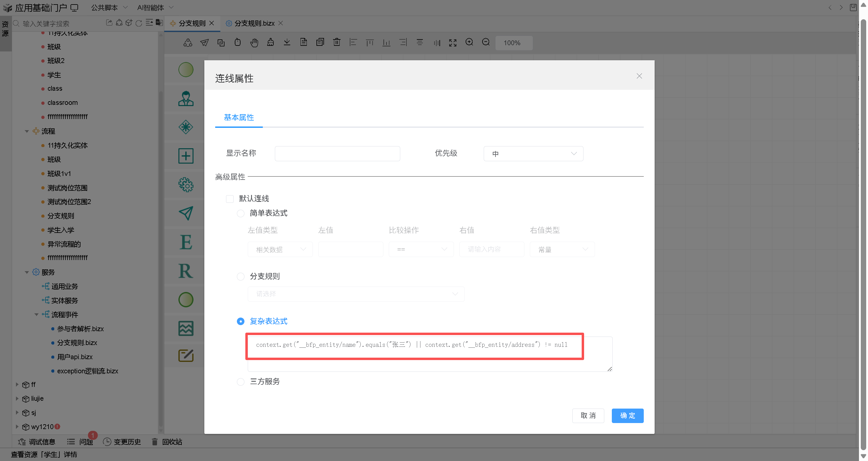Switch to the 分支规则.bizx tab

click(x=254, y=23)
